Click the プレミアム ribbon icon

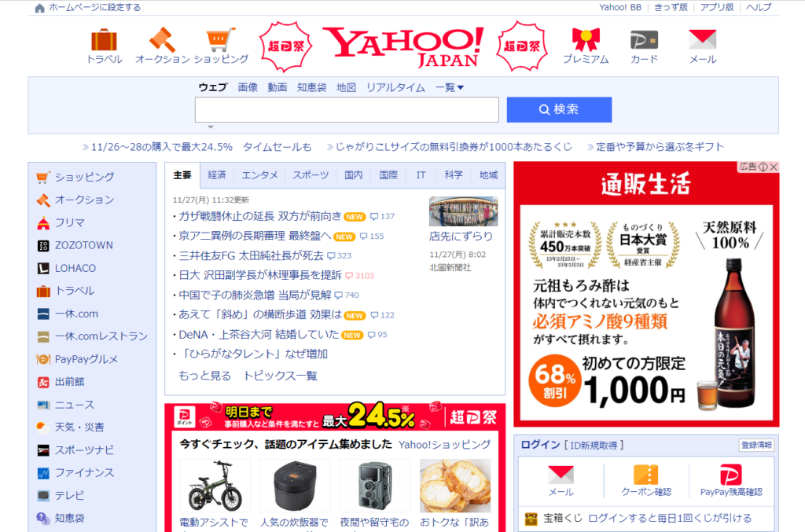pos(586,39)
